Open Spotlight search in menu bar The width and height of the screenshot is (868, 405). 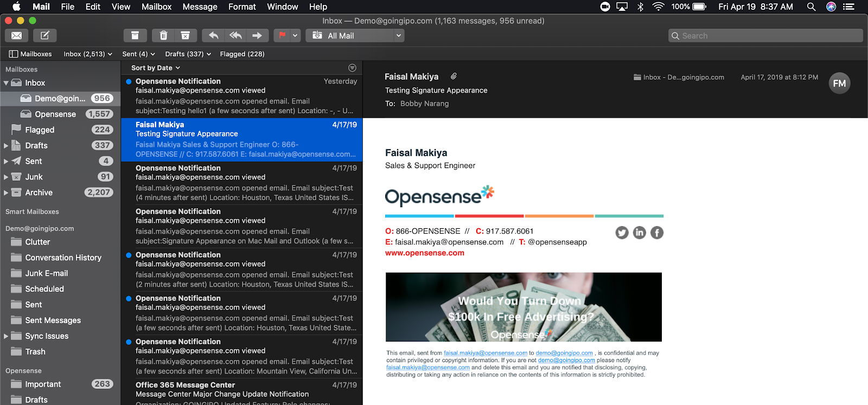[x=811, y=7]
